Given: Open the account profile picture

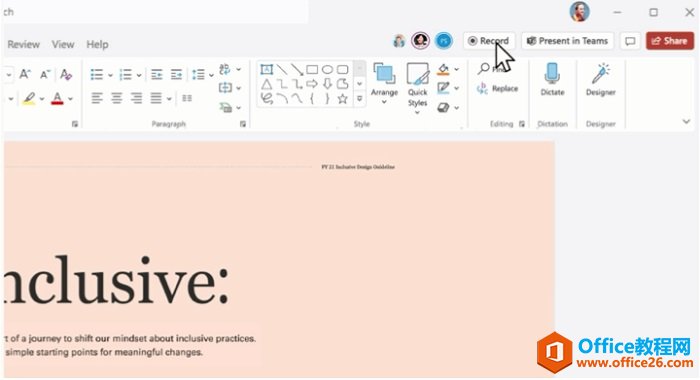Looking at the screenshot, I should (x=579, y=12).
